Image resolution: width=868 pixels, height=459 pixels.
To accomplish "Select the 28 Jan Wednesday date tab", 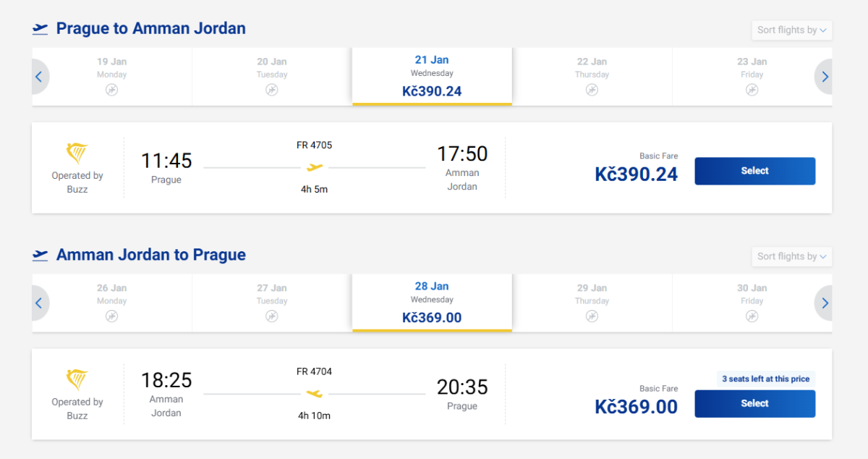I will click(x=432, y=303).
